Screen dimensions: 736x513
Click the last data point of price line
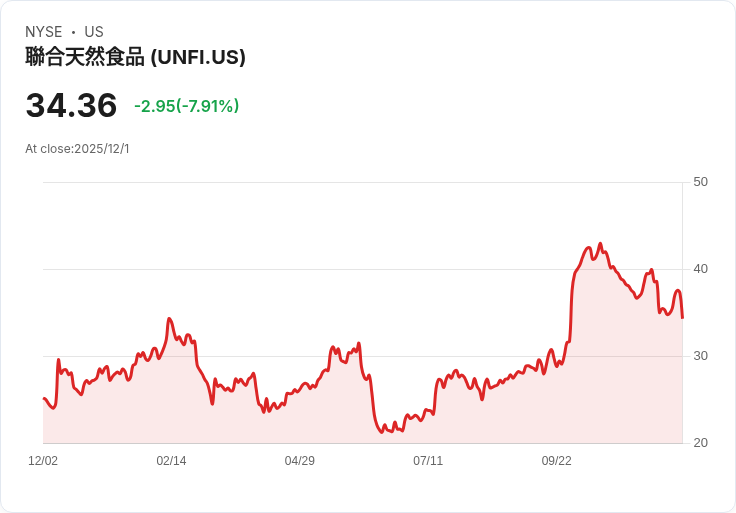pos(682,318)
